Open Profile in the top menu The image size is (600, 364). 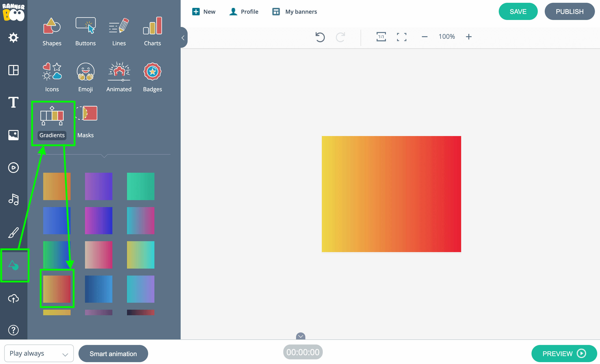(244, 12)
